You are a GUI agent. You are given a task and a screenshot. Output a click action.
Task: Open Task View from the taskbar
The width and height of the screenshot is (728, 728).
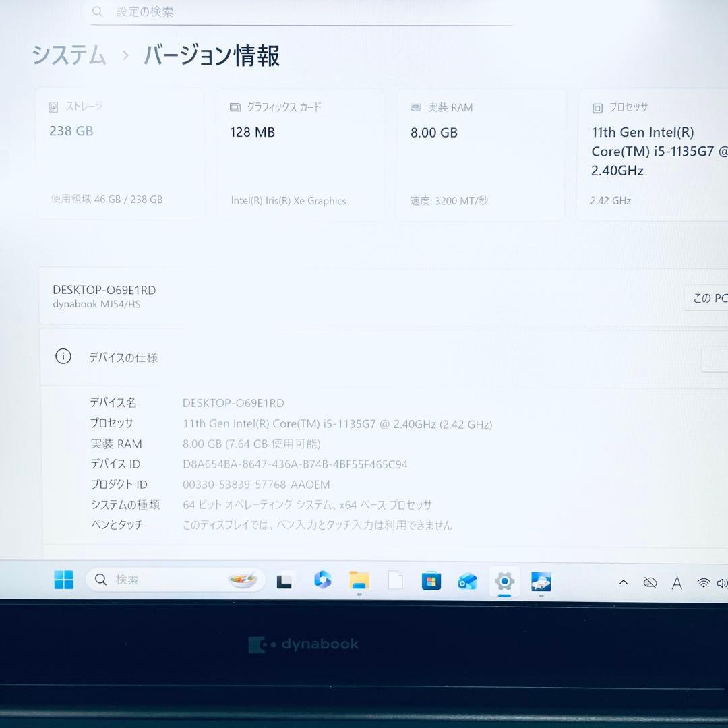click(284, 580)
